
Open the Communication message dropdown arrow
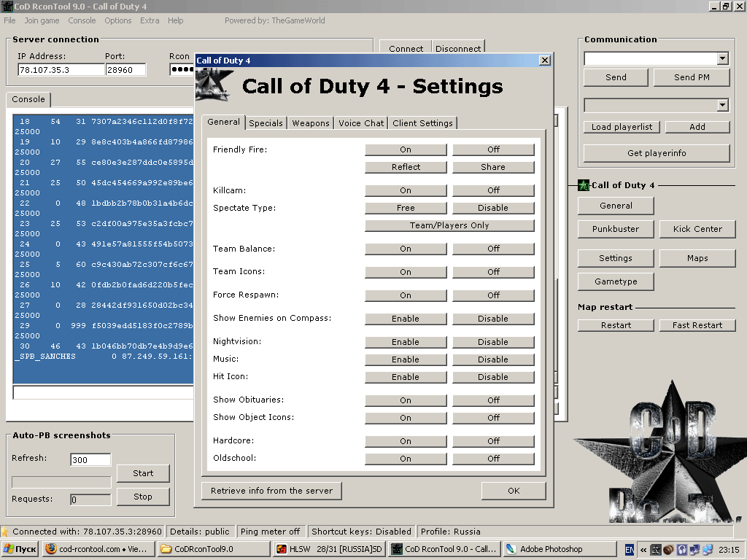pos(722,58)
